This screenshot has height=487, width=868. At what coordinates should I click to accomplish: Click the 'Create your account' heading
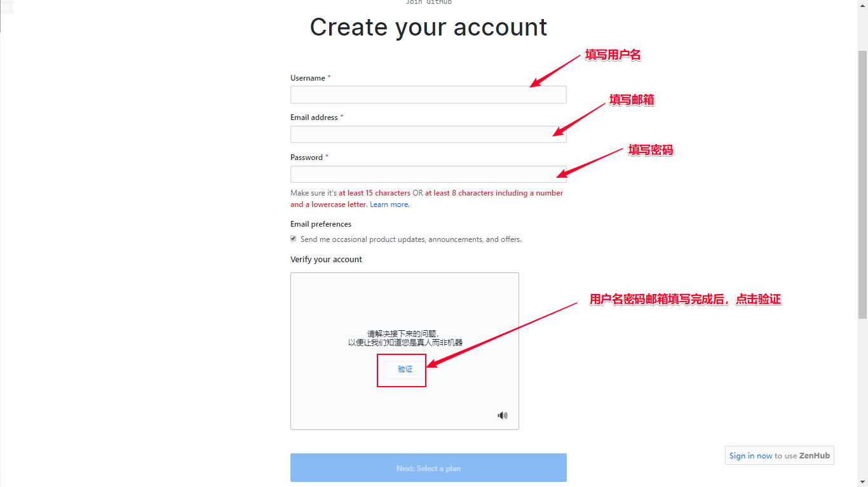[x=428, y=27]
